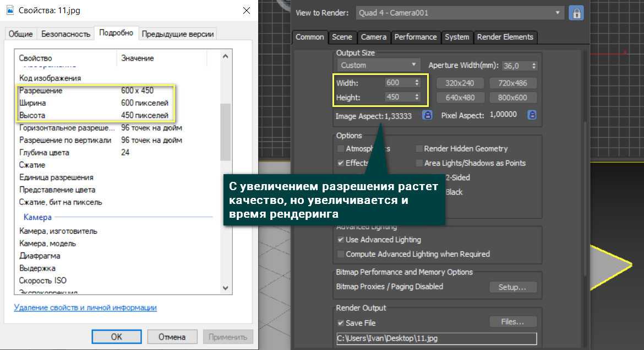This screenshot has height=350, width=644.
Task: Close the file properties dialog
Action: (x=245, y=10)
